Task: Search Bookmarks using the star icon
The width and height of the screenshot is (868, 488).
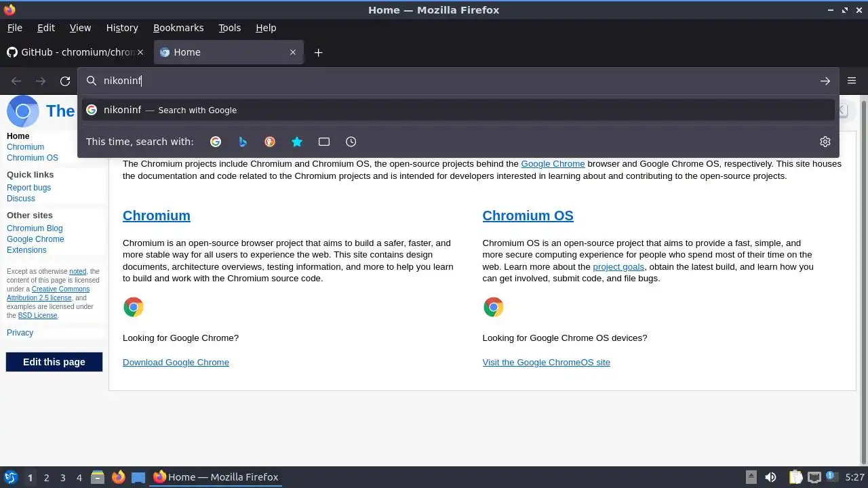Action: pyautogui.click(x=297, y=142)
